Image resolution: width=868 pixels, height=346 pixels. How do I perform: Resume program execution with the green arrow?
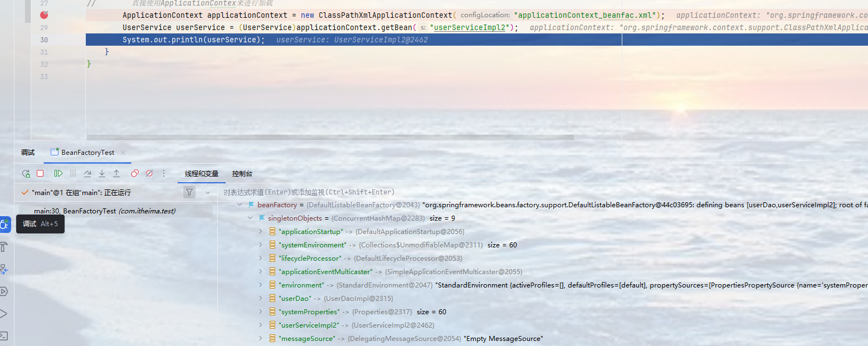(x=58, y=174)
